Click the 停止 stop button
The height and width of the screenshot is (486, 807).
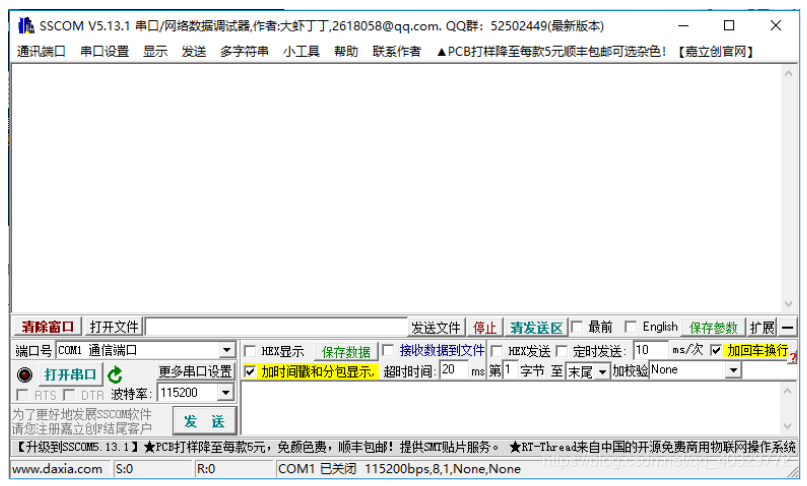tap(484, 328)
